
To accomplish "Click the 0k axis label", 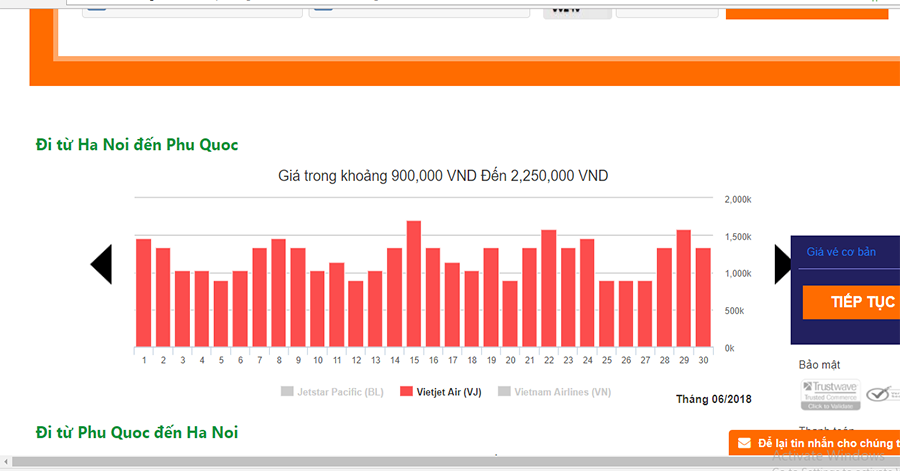I will 730,348.
